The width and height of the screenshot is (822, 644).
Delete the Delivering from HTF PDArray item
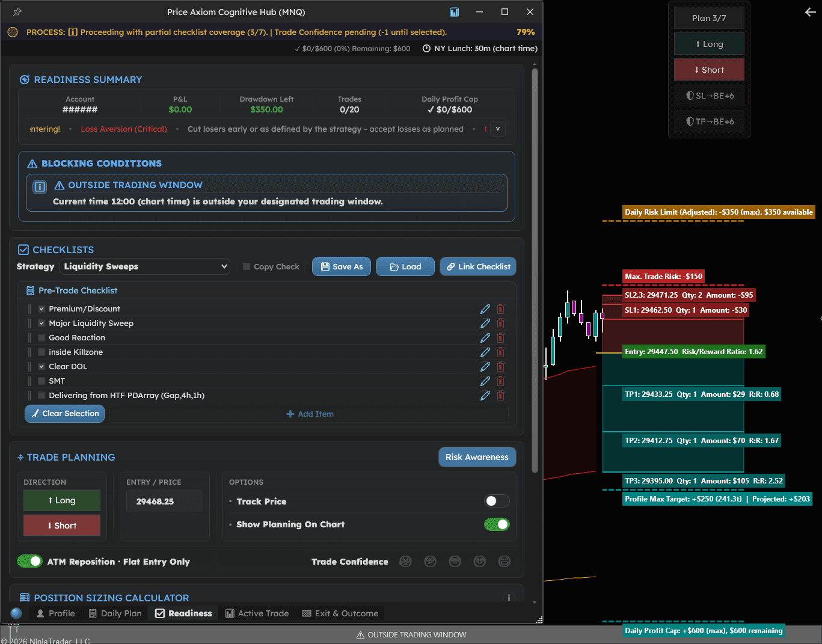point(500,395)
